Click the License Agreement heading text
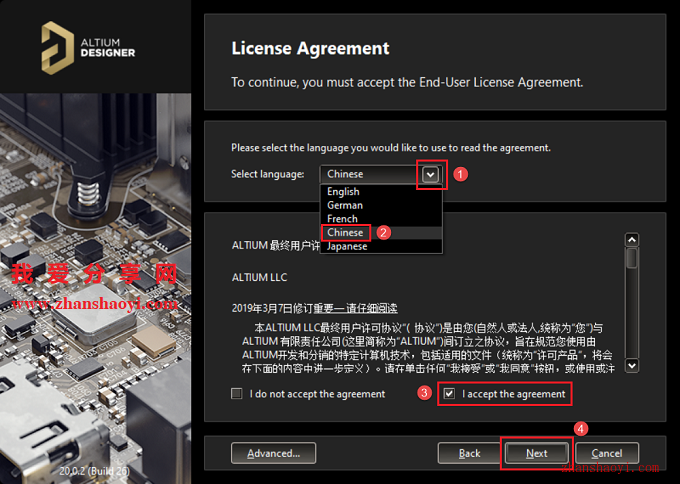 coord(310,48)
